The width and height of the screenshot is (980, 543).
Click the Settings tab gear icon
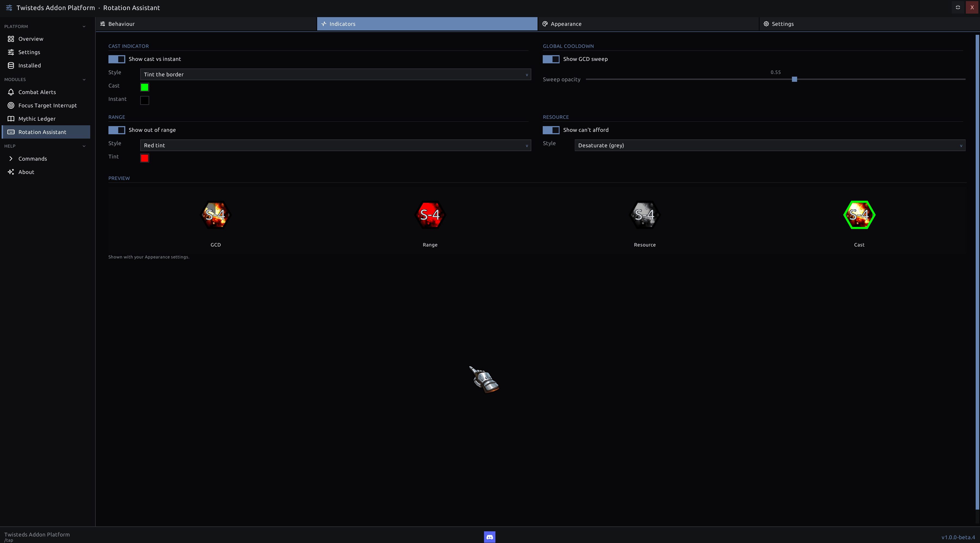(766, 24)
